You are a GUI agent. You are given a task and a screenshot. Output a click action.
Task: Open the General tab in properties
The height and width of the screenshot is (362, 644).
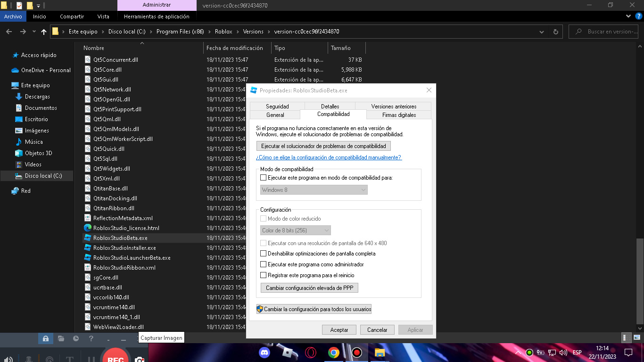tap(275, 115)
